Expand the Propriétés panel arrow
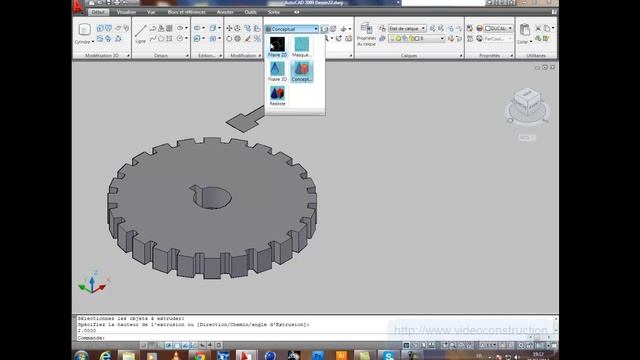Screen dimensions: 640x360 [511, 56]
